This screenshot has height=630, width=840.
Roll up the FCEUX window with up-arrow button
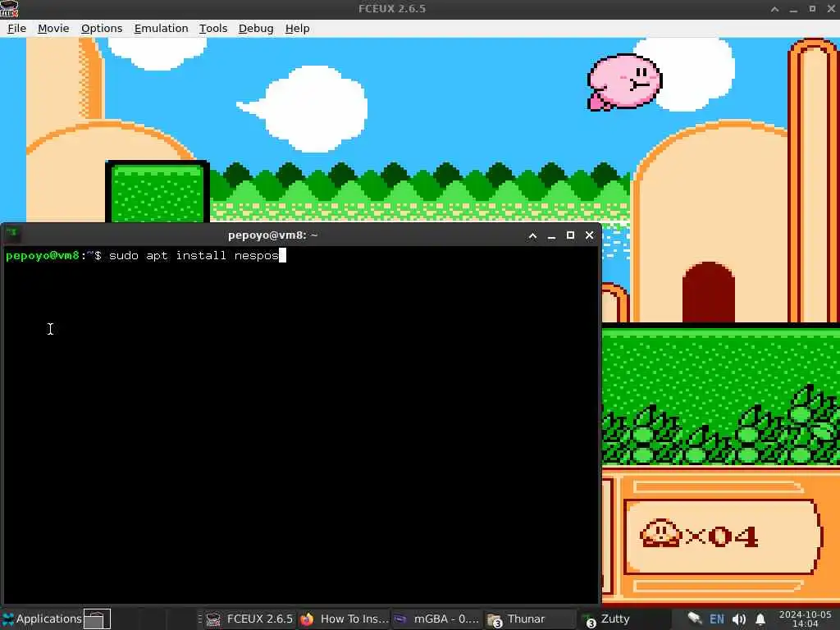tap(774, 9)
